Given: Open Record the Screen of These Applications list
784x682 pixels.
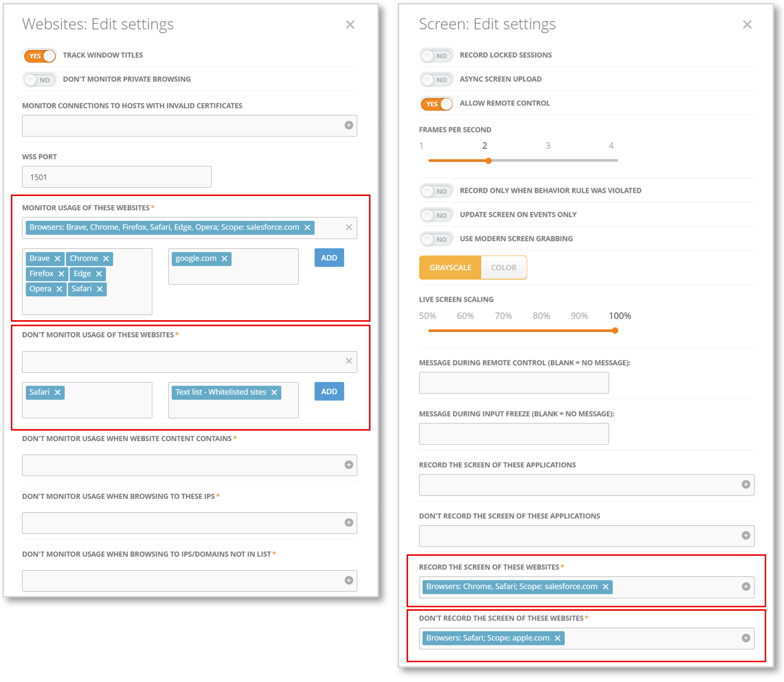Looking at the screenshot, I should click(746, 485).
